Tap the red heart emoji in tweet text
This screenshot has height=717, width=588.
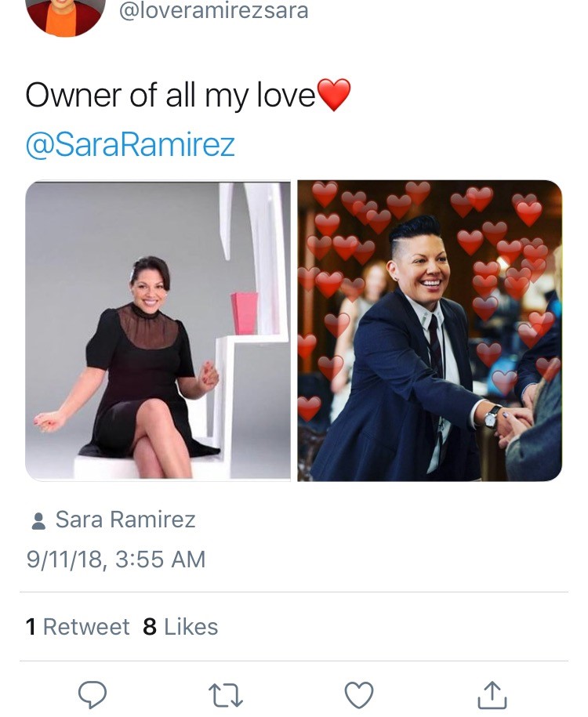coord(333,96)
